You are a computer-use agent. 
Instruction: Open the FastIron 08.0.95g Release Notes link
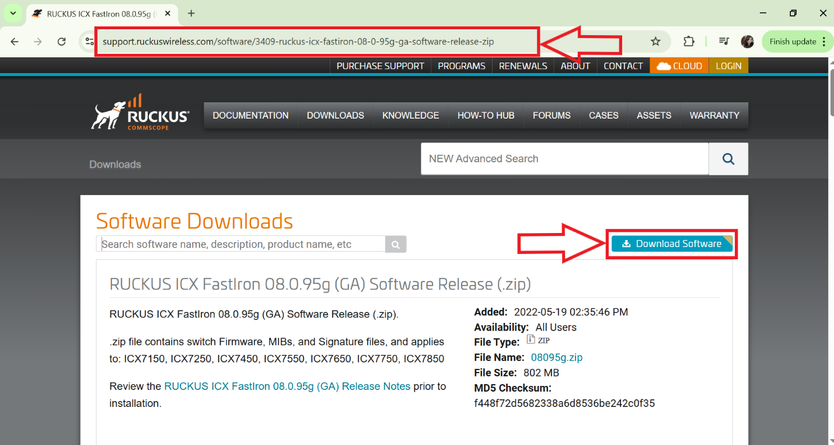pos(287,386)
